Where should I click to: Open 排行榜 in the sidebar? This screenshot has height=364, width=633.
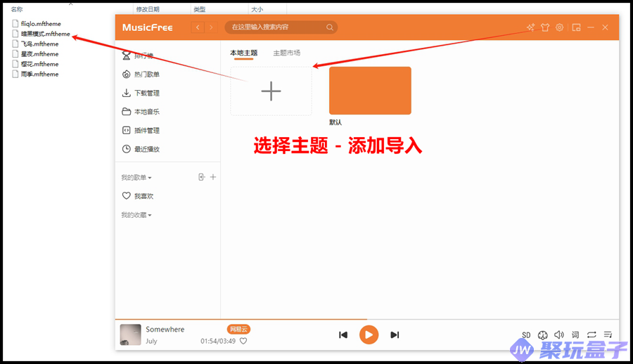coord(138,56)
